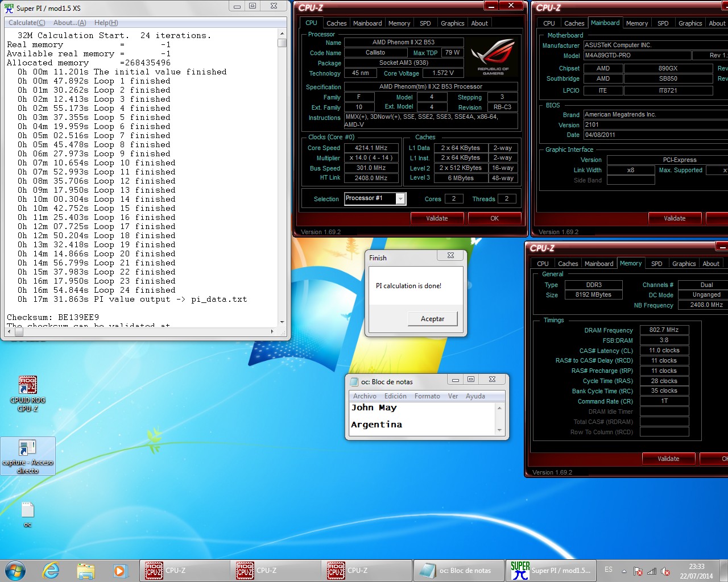Click the Checksum: BE139EE9 line
Image resolution: width=728 pixels, height=582 pixels.
[53, 317]
